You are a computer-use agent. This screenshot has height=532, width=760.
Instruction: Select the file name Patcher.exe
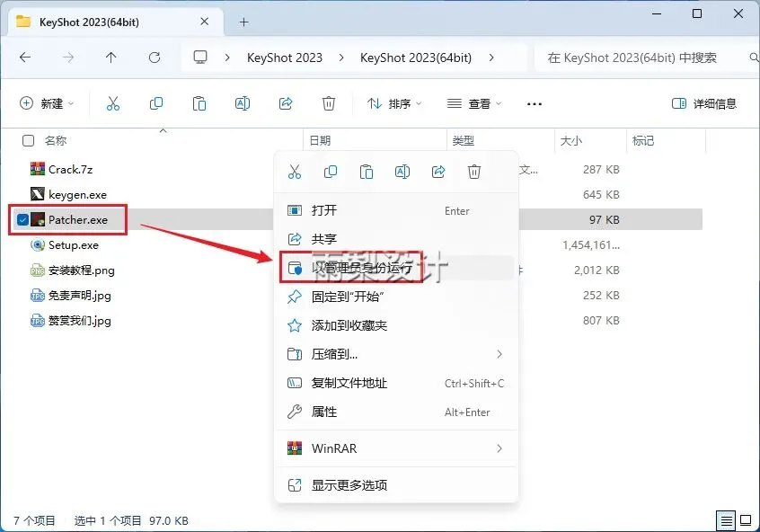(78, 219)
